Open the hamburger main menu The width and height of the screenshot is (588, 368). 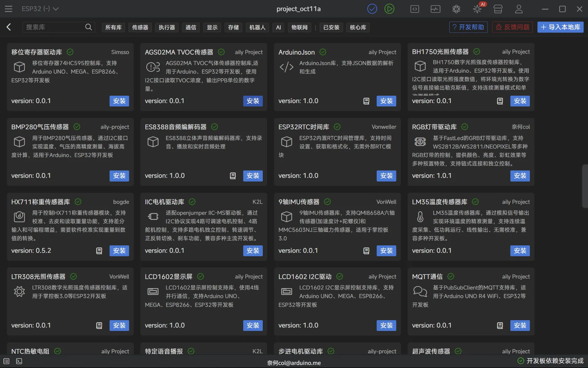[x=9, y=9]
